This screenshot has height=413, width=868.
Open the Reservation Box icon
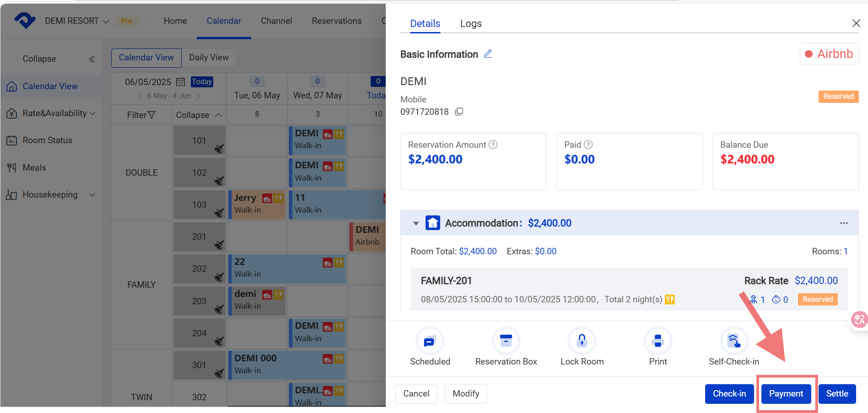coord(506,341)
